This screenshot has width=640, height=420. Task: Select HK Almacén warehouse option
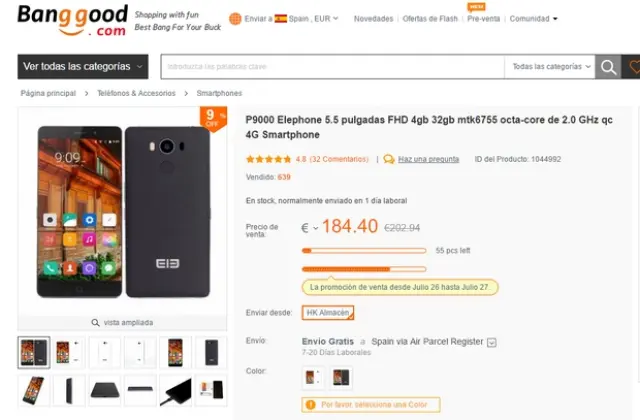(328, 313)
